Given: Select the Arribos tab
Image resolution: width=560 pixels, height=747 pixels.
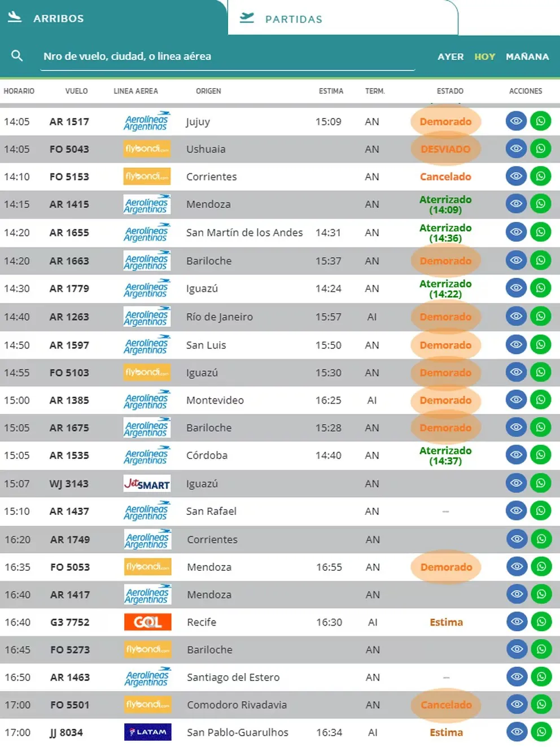Looking at the screenshot, I should click(58, 19).
